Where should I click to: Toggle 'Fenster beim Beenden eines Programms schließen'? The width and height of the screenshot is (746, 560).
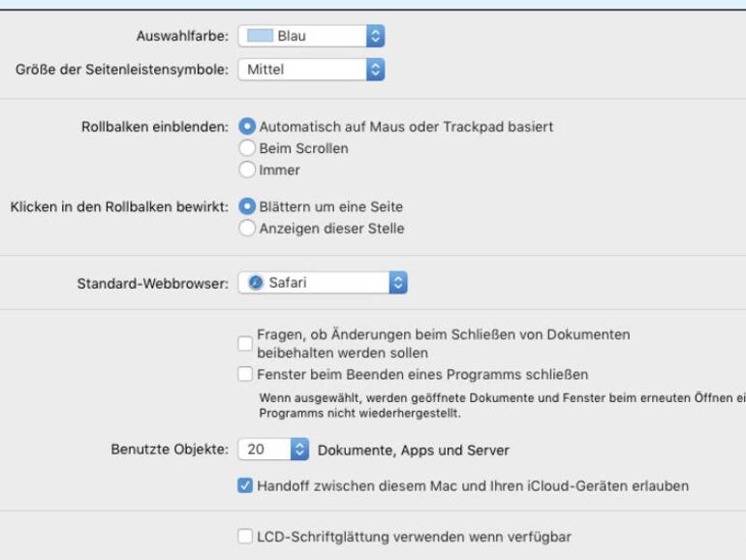(x=245, y=374)
